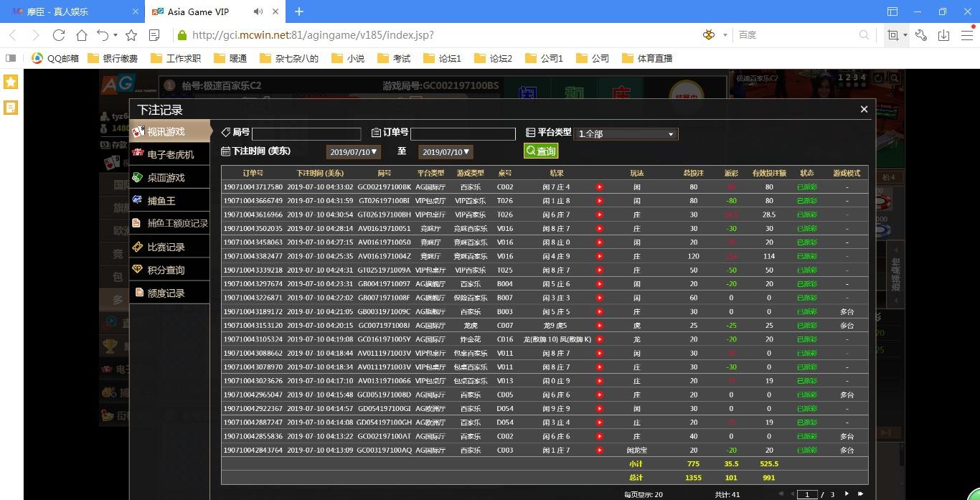Click the green 查询 search button
980x500 pixels.
coord(541,151)
